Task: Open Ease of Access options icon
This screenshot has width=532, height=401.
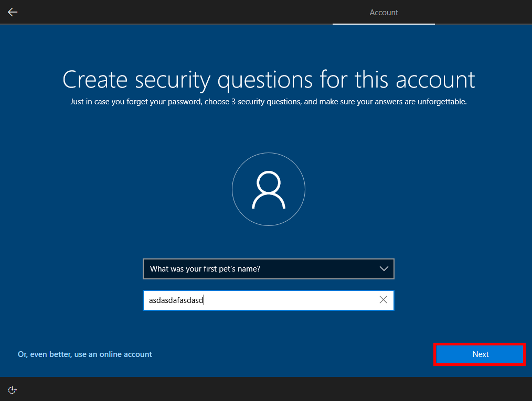Action: coord(13,389)
